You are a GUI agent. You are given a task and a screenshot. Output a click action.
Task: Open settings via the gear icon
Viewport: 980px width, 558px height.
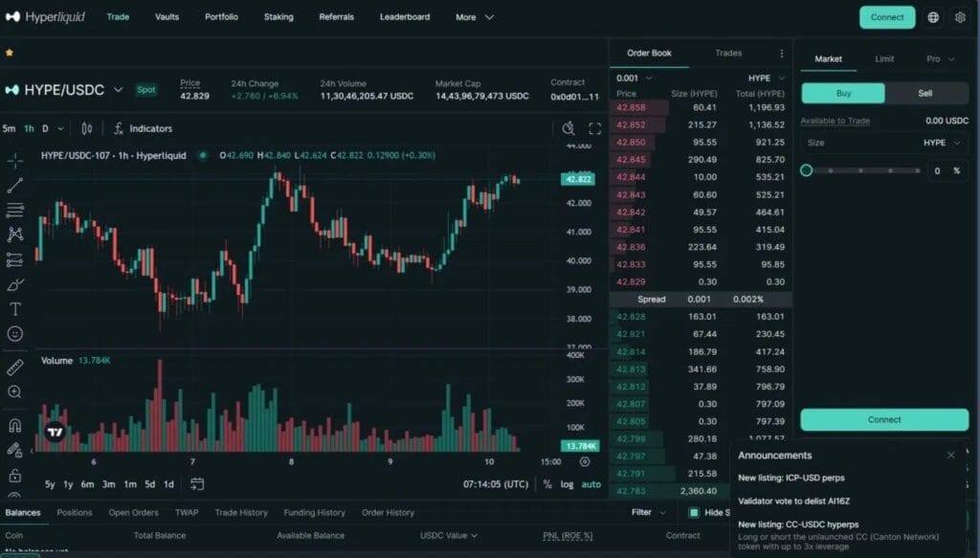coord(960,17)
